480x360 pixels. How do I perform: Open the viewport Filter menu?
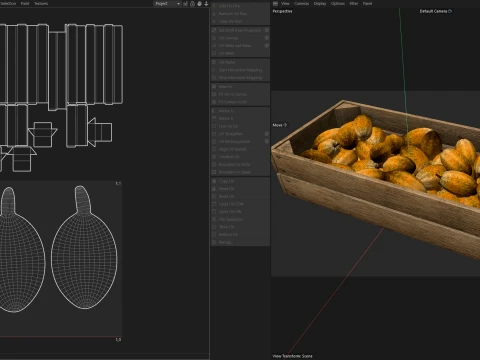click(x=354, y=3)
